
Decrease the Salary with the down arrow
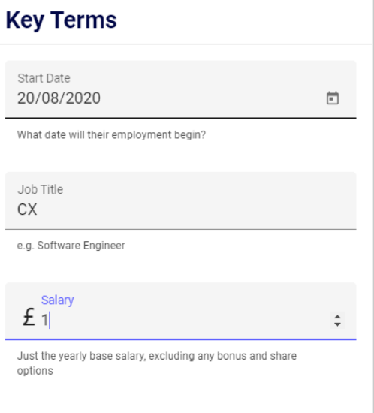(x=337, y=325)
